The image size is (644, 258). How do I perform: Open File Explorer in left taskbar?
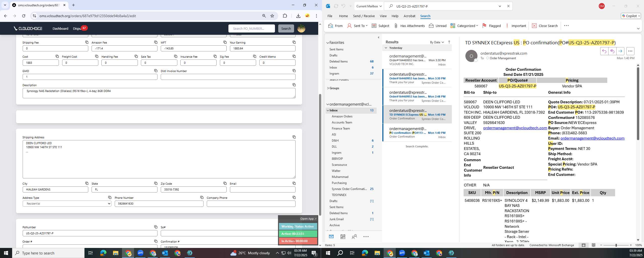coord(115,253)
